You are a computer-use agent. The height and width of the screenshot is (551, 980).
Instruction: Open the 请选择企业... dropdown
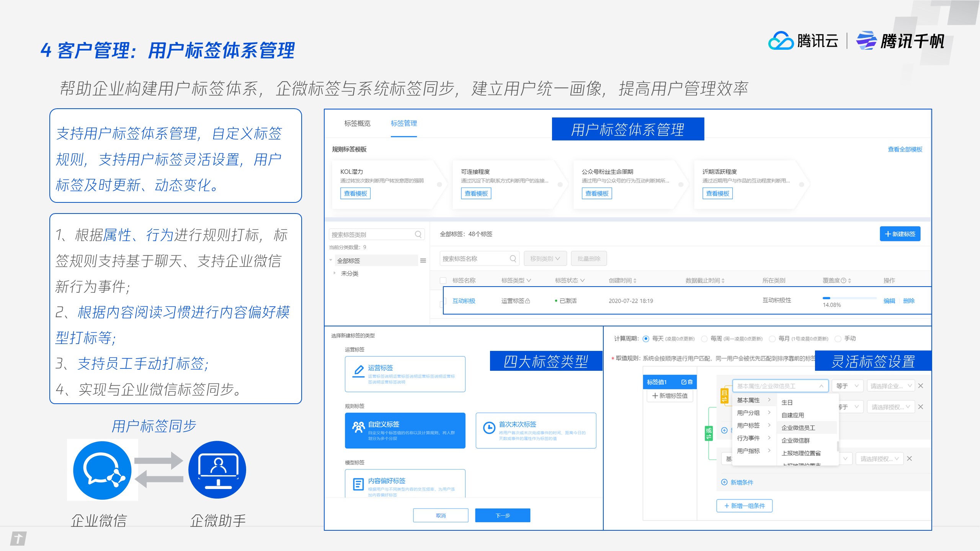click(890, 386)
